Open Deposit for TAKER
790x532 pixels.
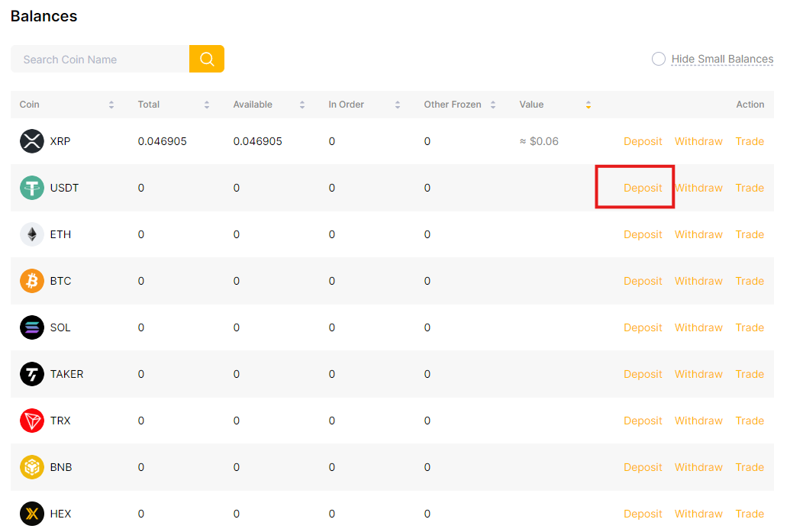(x=643, y=374)
